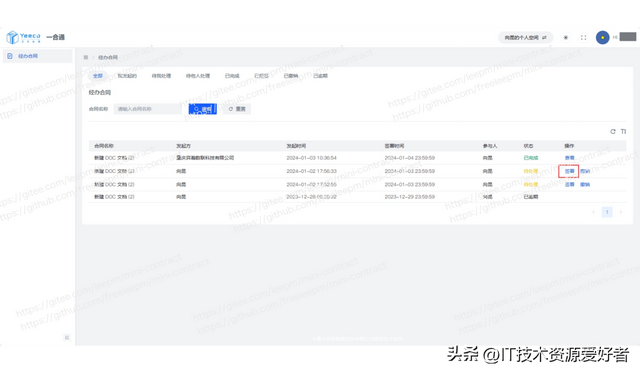Switch to the 待他人处理 tab
This screenshot has width=640, height=373.
198,76
